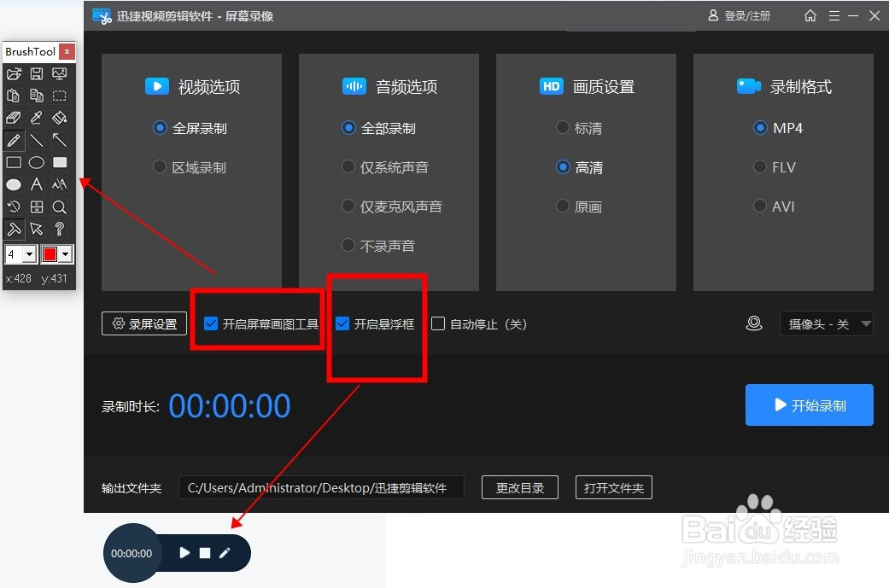The height and width of the screenshot is (588, 889).
Task: Open the color dropdown arrow beside red swatch
Action: pyautogui.click(x=66, y=254)
